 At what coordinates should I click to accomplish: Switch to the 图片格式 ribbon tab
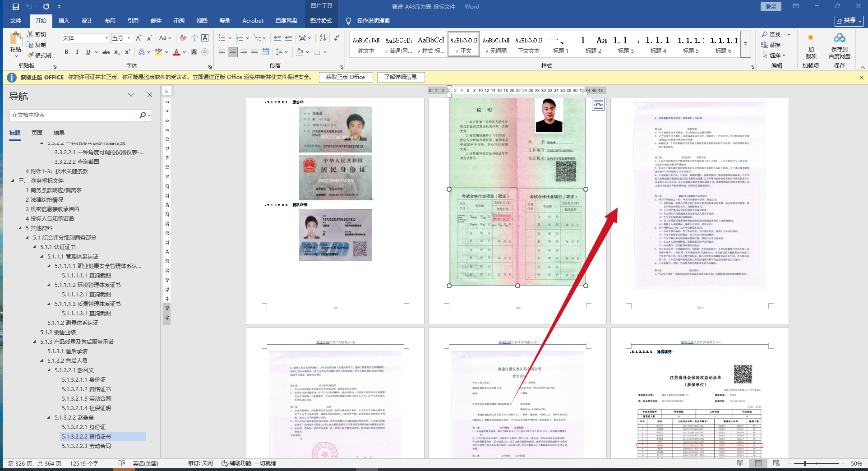(321, 21)
